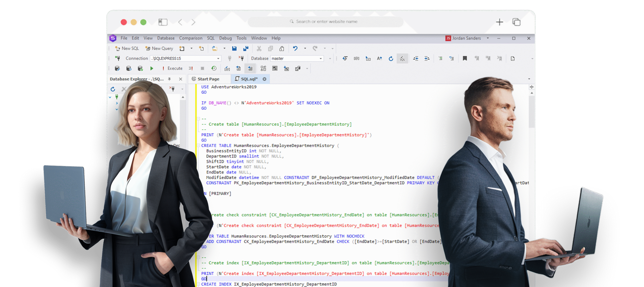This screenshot has height=287, width=644.
Task: Toggle the SQL syntax check button
Action: tap(402, 58)
